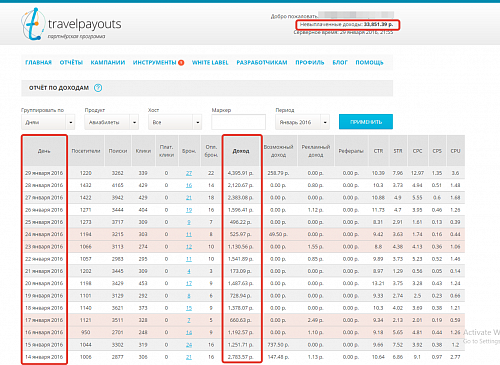
Task: Sort by the Посетители column header
Action: (x=86, y=151)
